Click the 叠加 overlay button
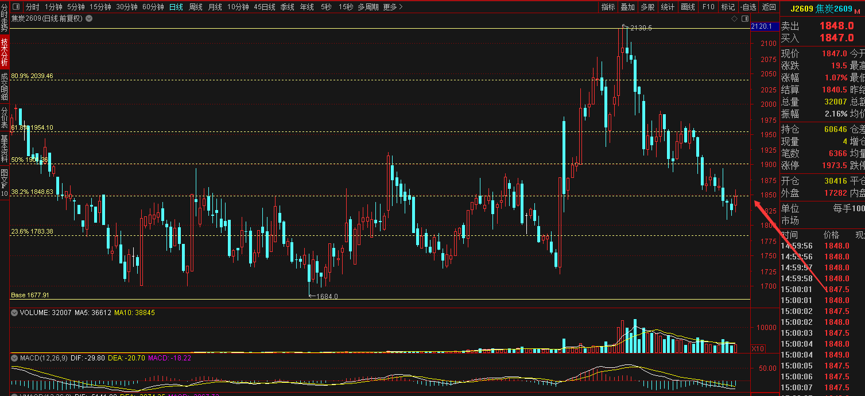The height and width of the screenshot is (396, 865). pyautogui.click(x=628, y=7)
